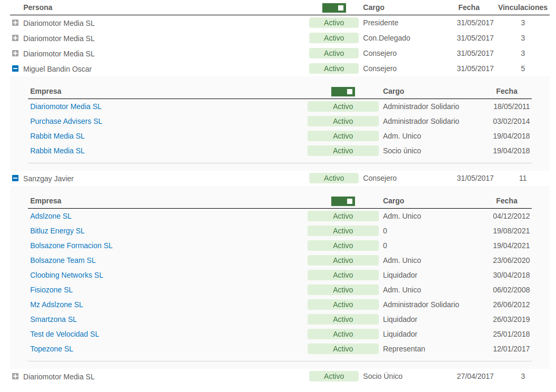The height and width of the screenshot is (392, 556).
Task: Open Test de Velocidad SL link
Action: (64, 334)
